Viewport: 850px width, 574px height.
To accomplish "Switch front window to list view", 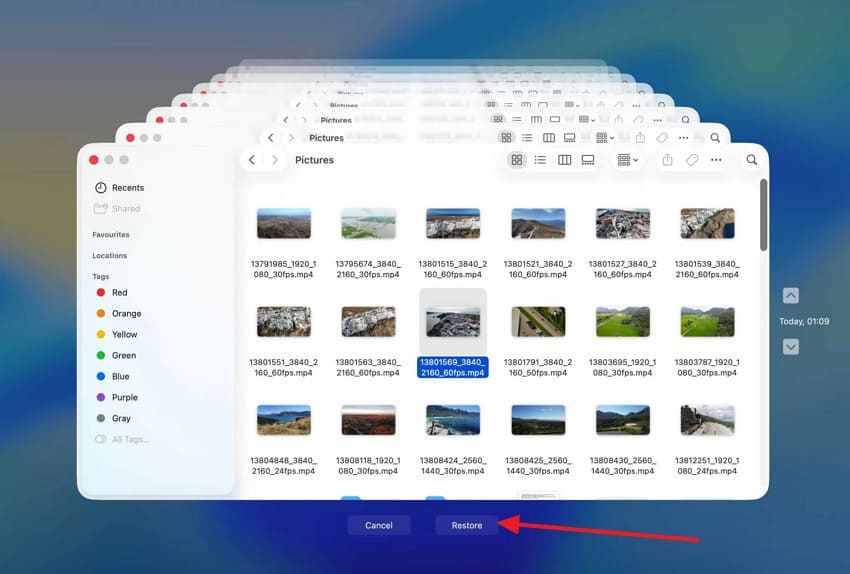I will (540, 160).
